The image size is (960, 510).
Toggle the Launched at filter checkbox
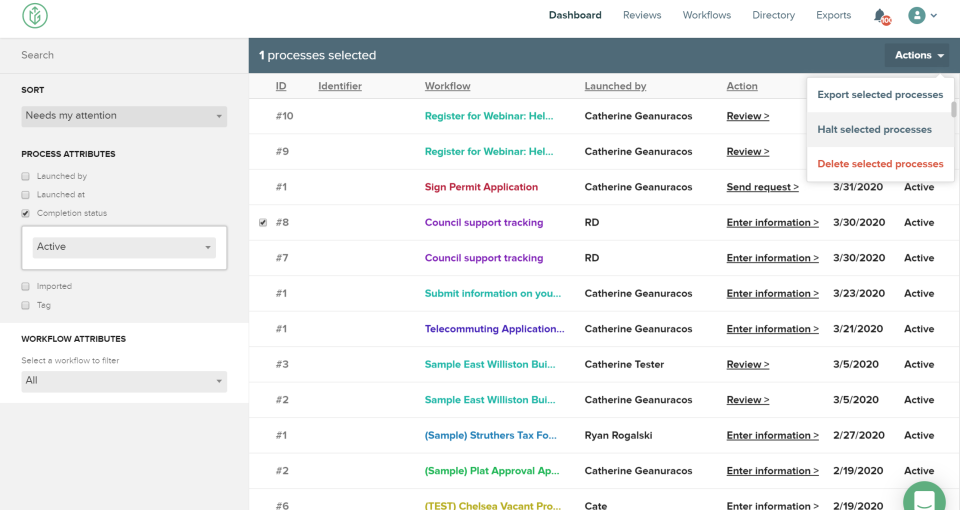click(x=25, y=195)
